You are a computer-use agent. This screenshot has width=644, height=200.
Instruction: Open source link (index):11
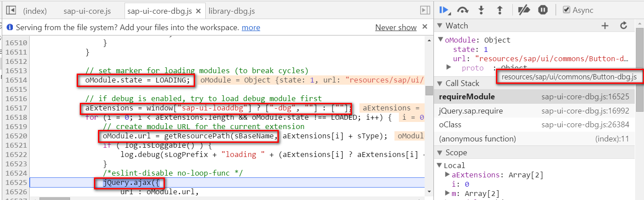pos(612,139)
